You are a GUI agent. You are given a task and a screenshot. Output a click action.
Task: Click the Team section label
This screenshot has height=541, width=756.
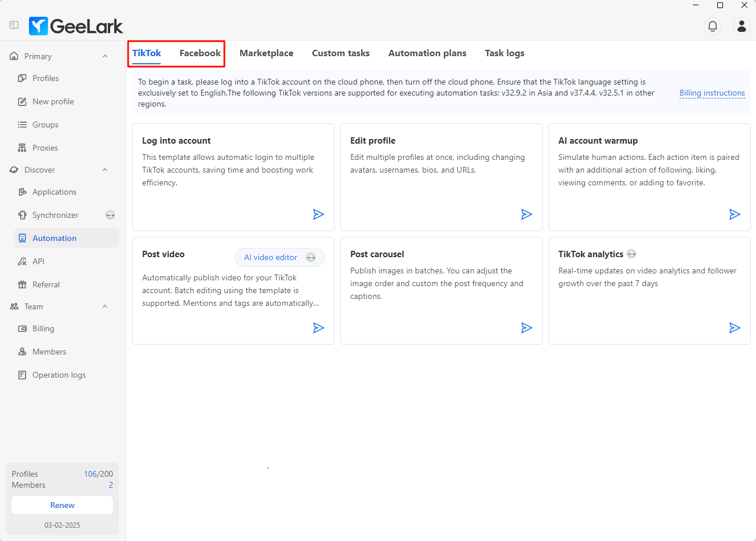click(34, 306)
